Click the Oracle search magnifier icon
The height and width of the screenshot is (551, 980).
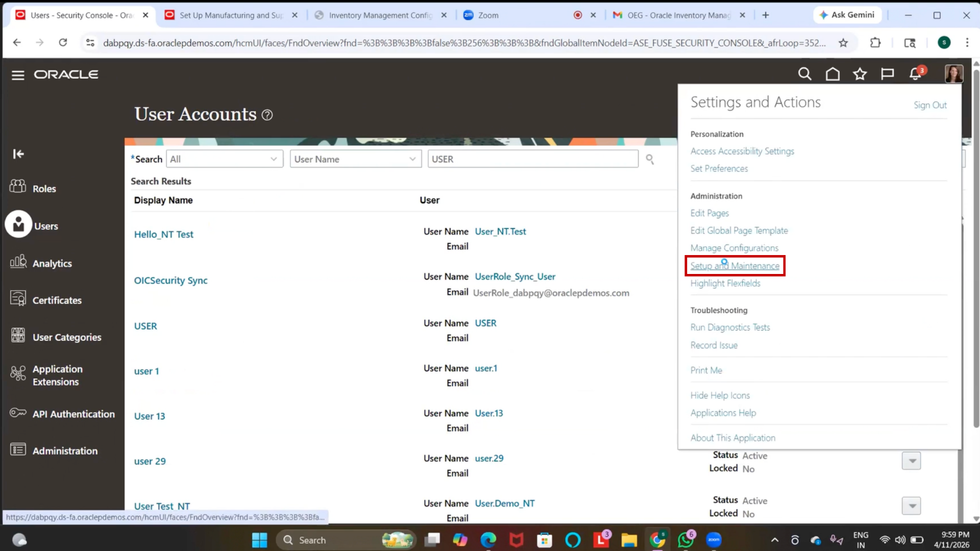click(804, 74)
